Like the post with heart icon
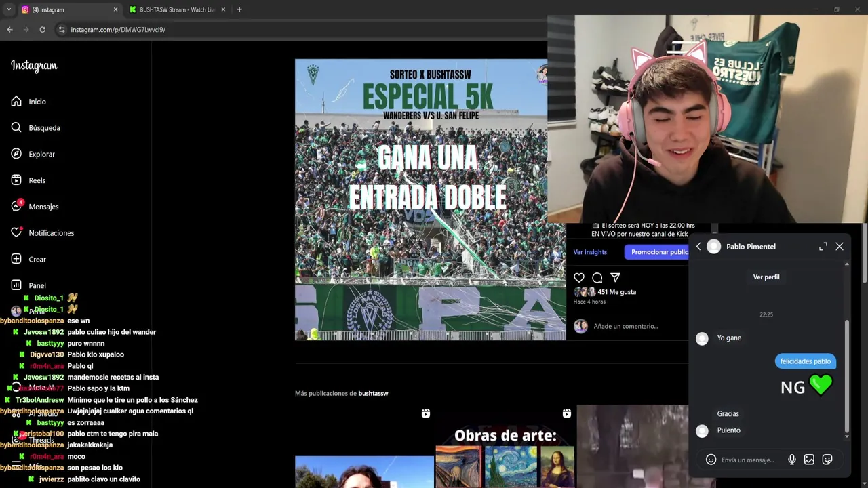 579,278
